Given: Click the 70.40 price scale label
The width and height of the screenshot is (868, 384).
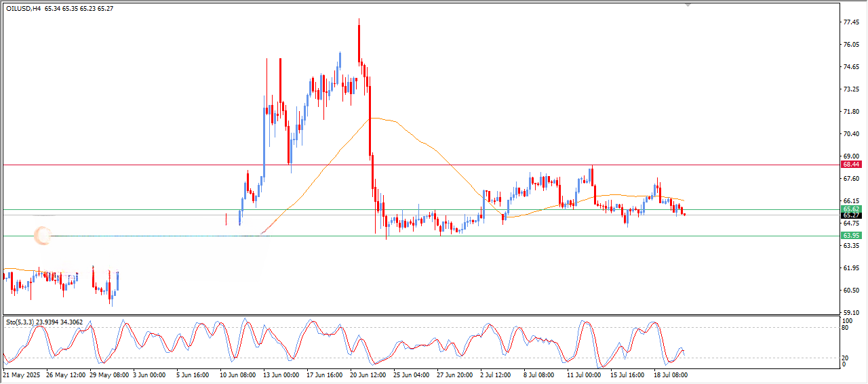Looking at the screenshot, I should (852, 134).
